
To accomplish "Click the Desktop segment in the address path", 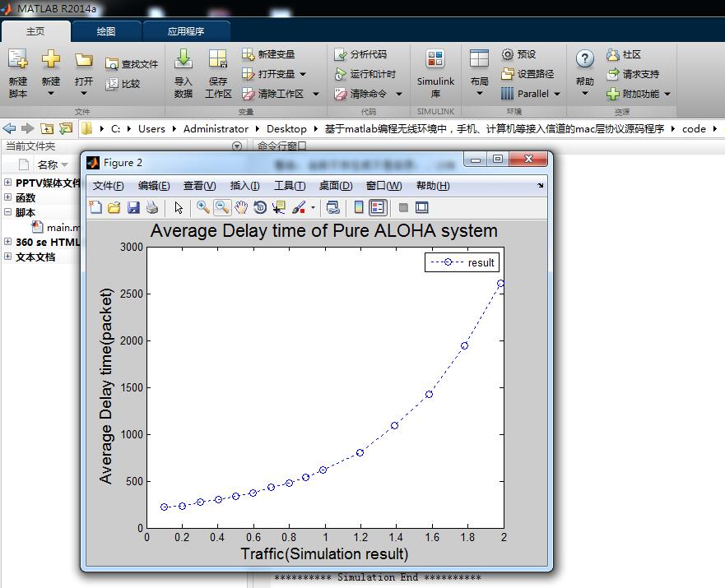I will pyautogui.click(x=286, y=129).
